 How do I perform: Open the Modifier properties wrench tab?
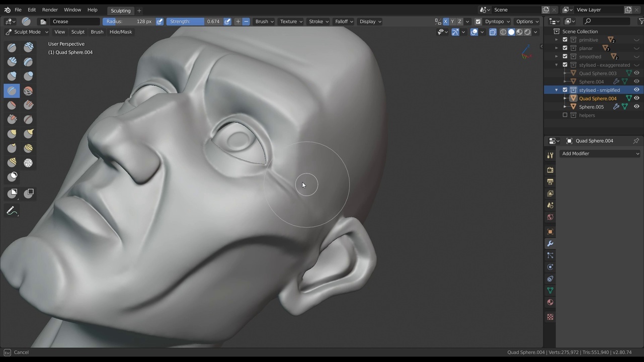550,243
